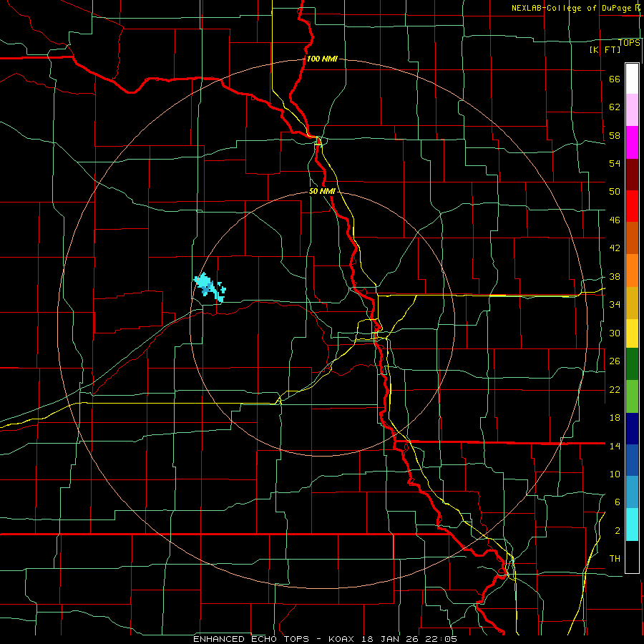This screenshot has height=644, width=644.
Task: Click the black TH legend swatch
Action: tap(632, 557)
